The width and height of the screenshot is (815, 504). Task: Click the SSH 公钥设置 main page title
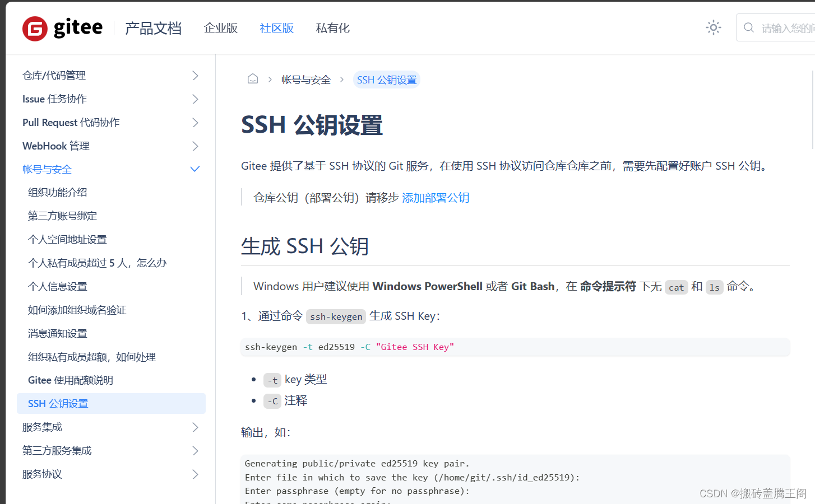(x=312, y=125)
